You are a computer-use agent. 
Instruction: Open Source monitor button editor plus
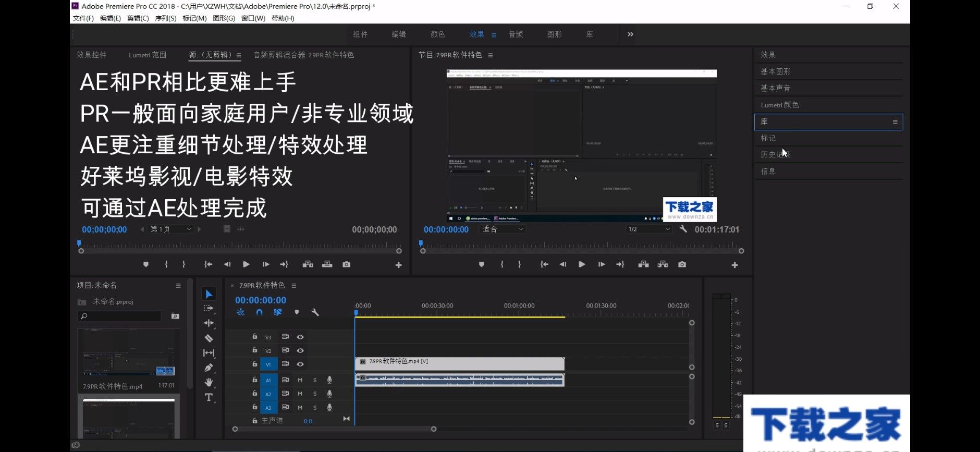(398, 265)
